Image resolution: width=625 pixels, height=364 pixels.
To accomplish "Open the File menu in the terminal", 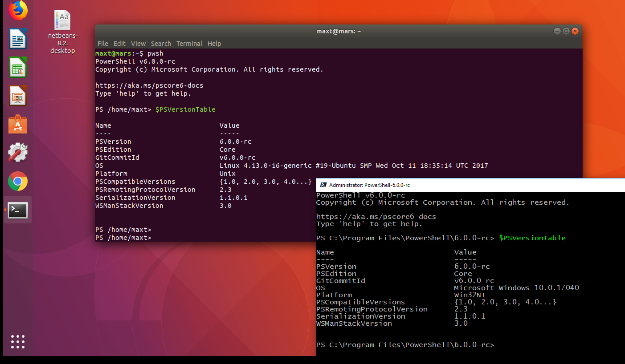I will [103, 44].
